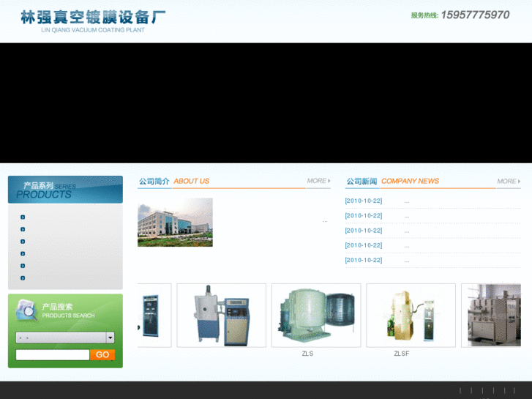
Task: Click the blue-cabinet coating machine product image
Action: click(x=222, y=315)
